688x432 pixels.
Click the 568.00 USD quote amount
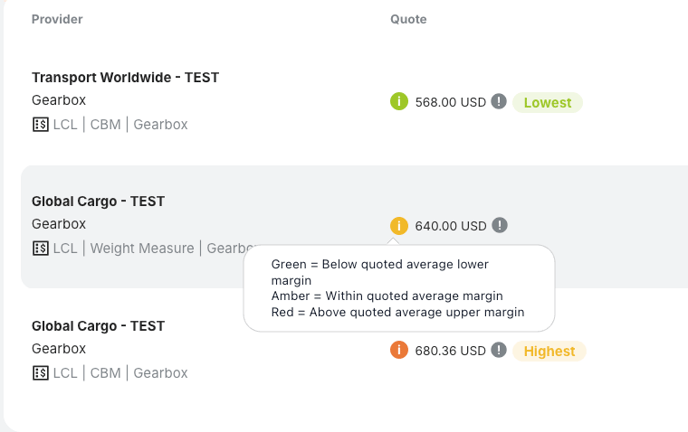coord(450,102)
